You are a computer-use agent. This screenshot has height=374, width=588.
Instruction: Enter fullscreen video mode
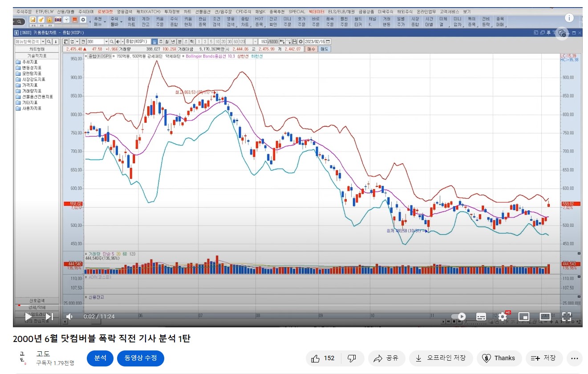pos(567,317)
